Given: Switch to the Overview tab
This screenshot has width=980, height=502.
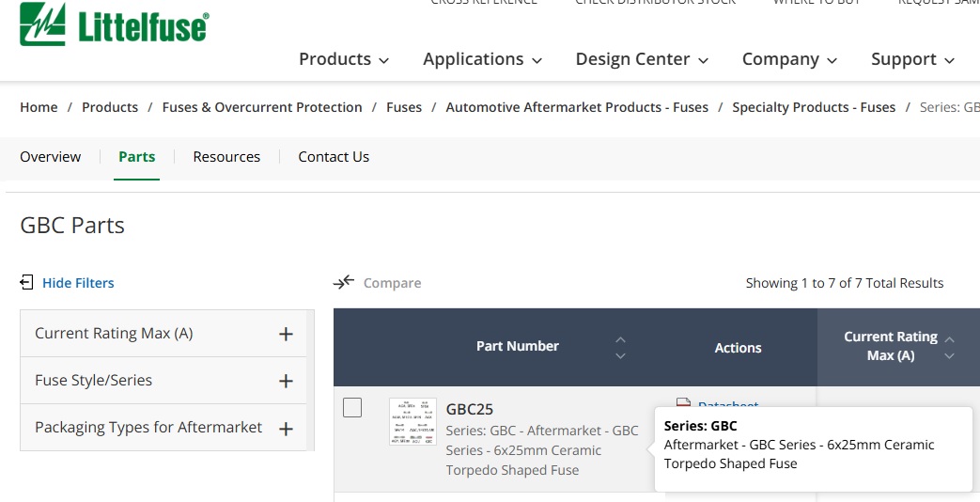Looking at the screenshot, I should [51, 157].
